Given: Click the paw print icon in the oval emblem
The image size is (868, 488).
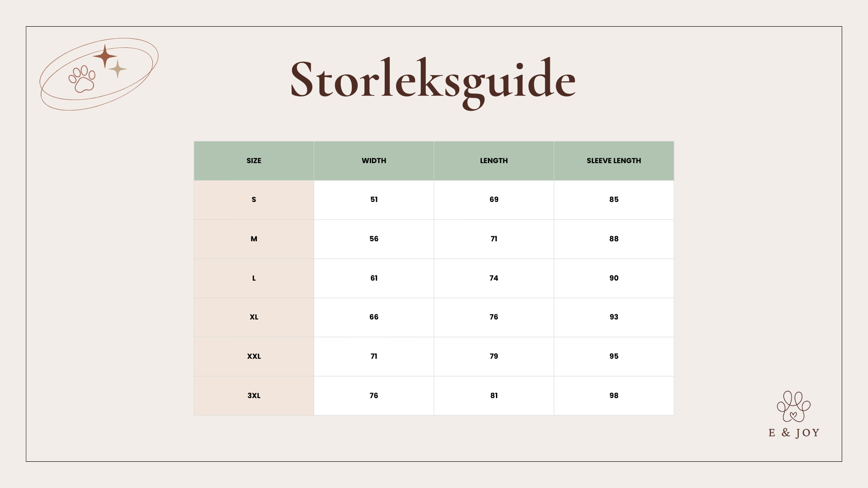Looking at the screenshot, I should [x=82, y=79].
